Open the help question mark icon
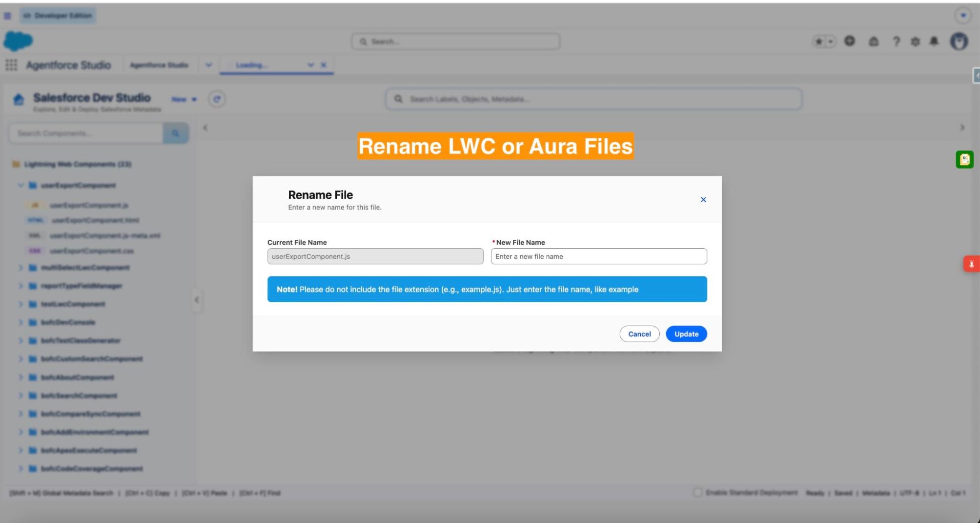The height and width of the screenshot is (523, 980). click(x=897, y=42)
